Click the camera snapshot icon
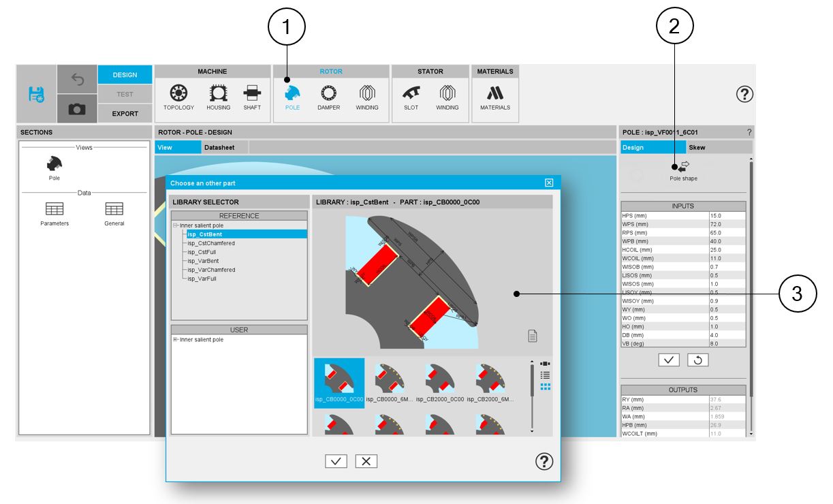 (77, 110)
